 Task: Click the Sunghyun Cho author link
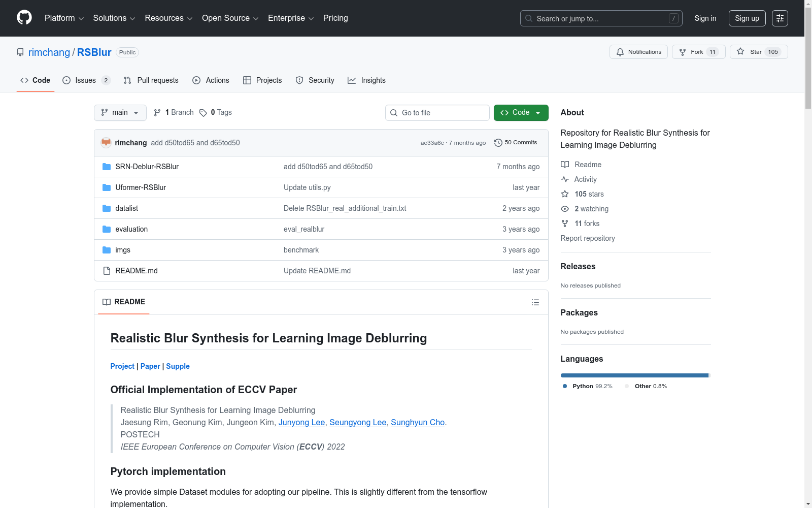pos(418,423)
